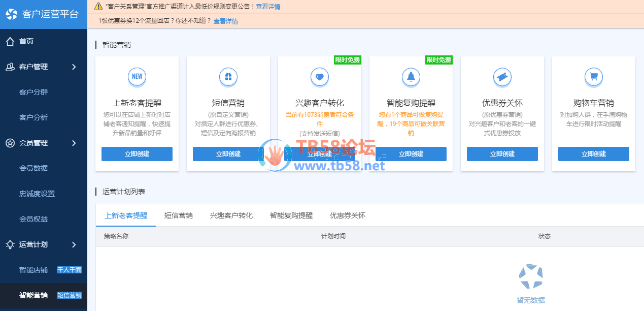Screen dimensions: 644x311
Task: Open the 兴趣客户转化 tab
Action: tap(231, 215)
